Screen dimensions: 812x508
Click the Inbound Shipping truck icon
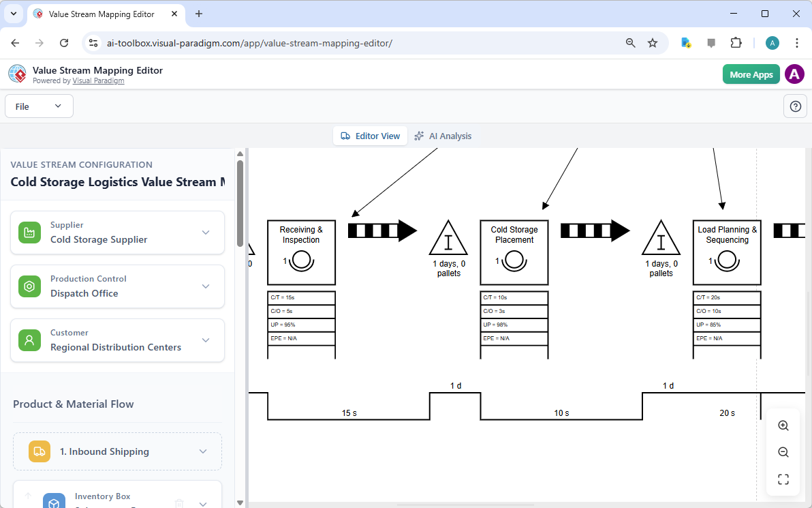tap(39, 451)
